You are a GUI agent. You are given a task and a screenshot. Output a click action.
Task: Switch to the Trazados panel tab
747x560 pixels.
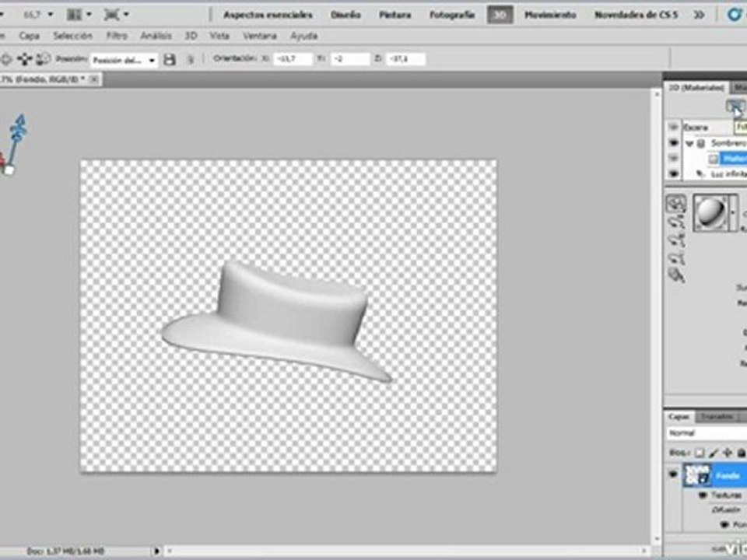point(717,417)
